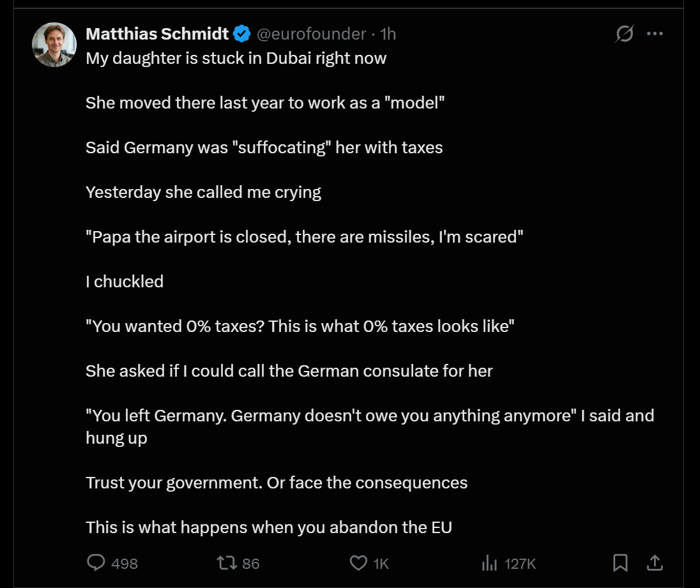This screenshot has height=588, width=700.
Task: Bookmark this tweet
Action: [620, 562]
